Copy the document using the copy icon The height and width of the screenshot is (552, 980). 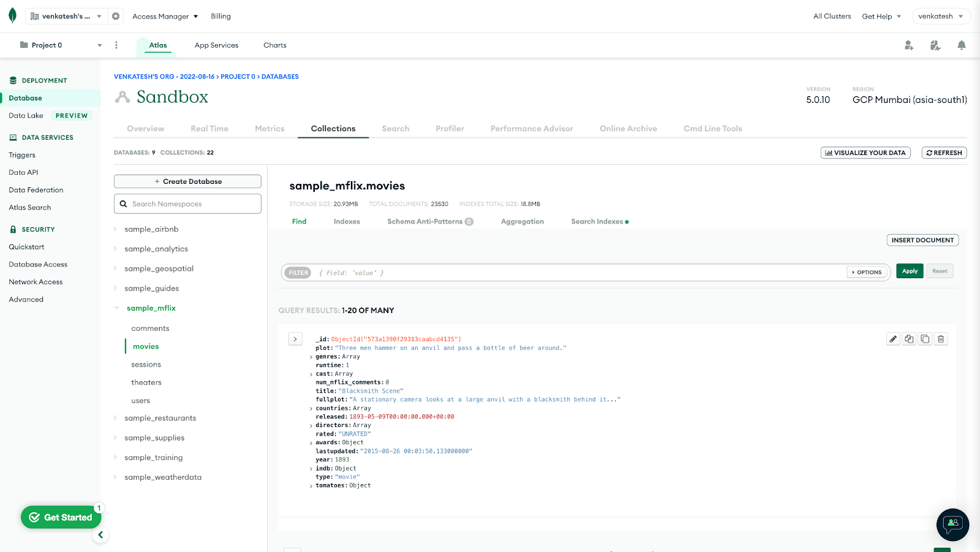[x=909, y=338]
